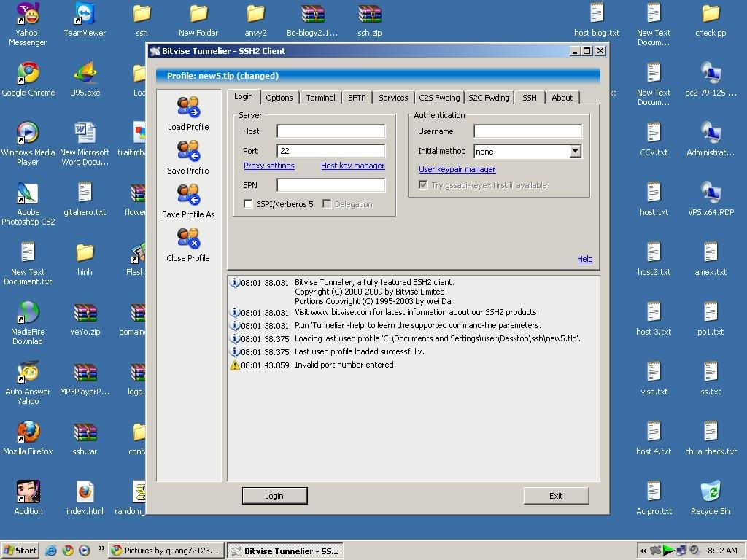Click the Save Profile icon
747x560 pixels.
pyautogui.click(x=188, y=151)
